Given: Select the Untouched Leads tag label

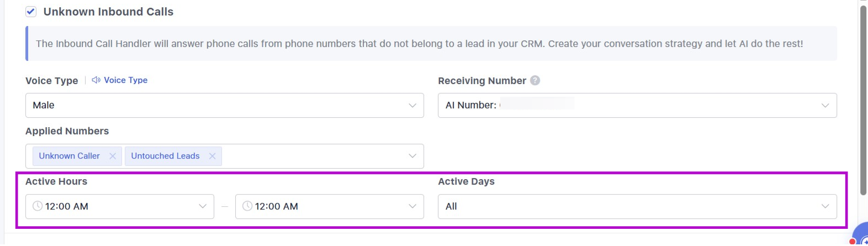Looking at the screenshot, I should [165, 156].
